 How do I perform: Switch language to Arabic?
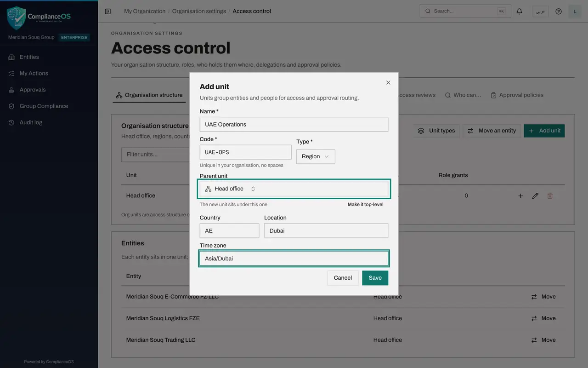541,11
